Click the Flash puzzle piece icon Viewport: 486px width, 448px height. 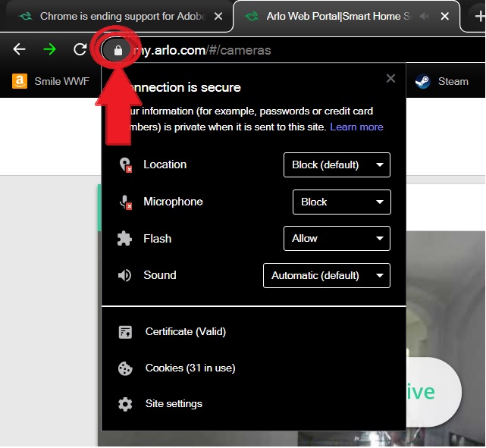124,239
